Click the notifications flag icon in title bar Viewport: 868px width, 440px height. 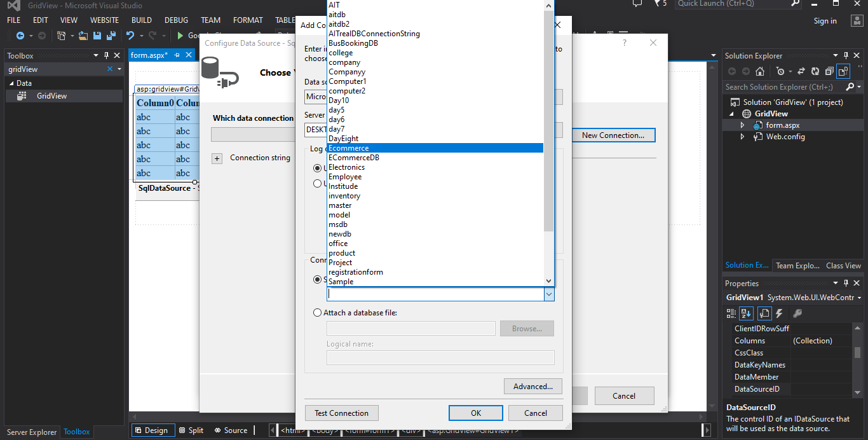tap(658, 4)
